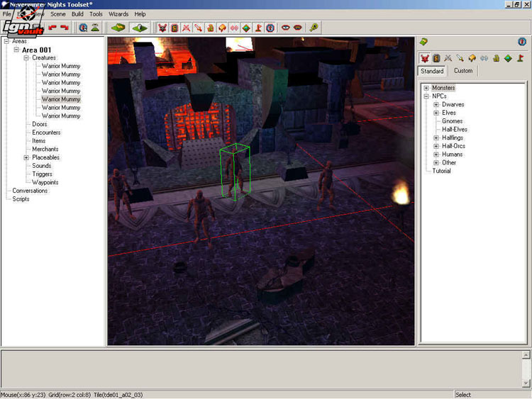Collapse the Areas tree node
The image size is (532, 399).
tap(6, 41)
